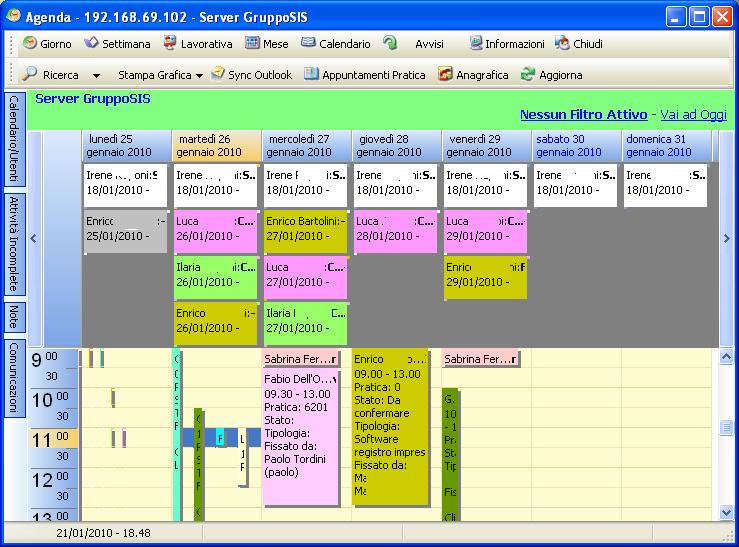Select pink Luca 29/01/2010 all-day event

(485, 231)
